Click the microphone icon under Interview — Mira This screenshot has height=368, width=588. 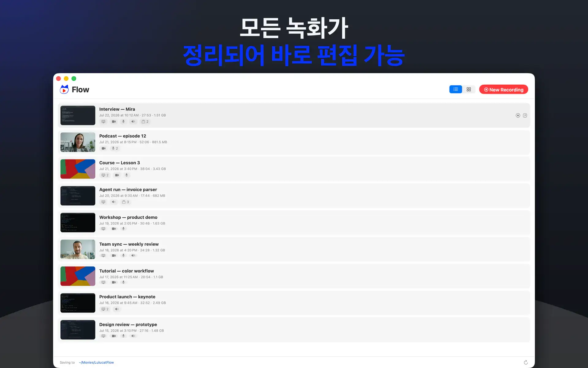tap(123, 122)
